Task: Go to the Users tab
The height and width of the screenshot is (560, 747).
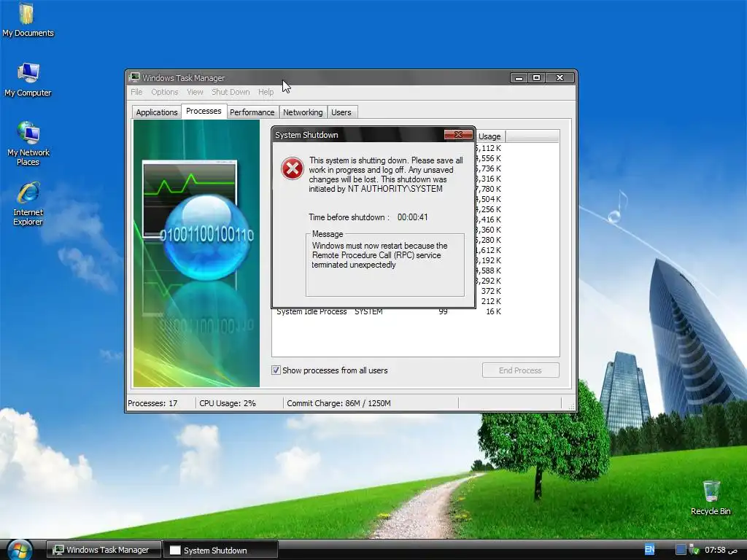Action: [x=341, y=112]
